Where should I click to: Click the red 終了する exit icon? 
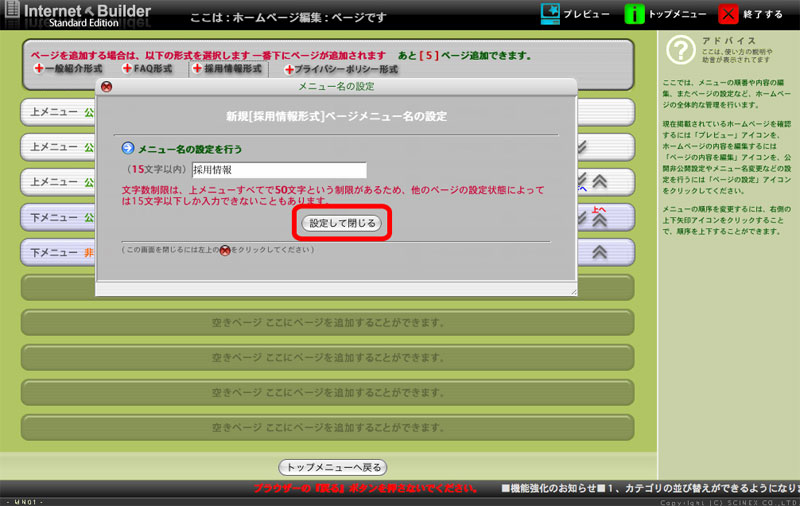coord(731,14)
